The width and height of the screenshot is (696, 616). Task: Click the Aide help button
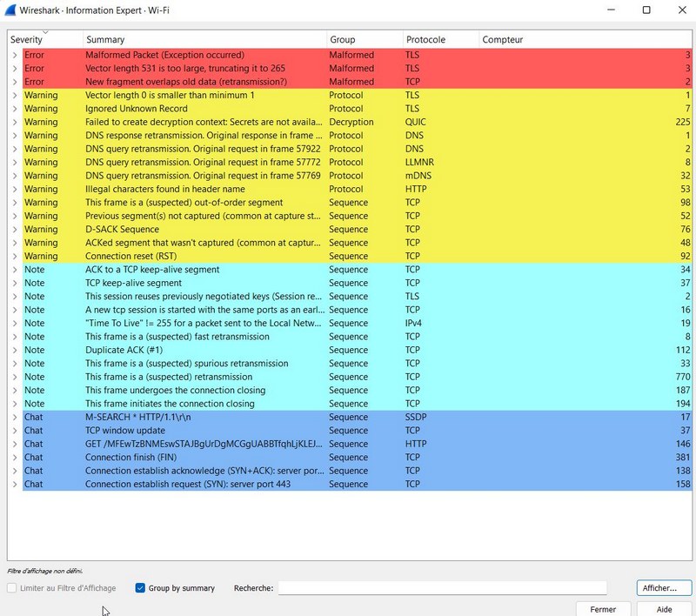664,609
